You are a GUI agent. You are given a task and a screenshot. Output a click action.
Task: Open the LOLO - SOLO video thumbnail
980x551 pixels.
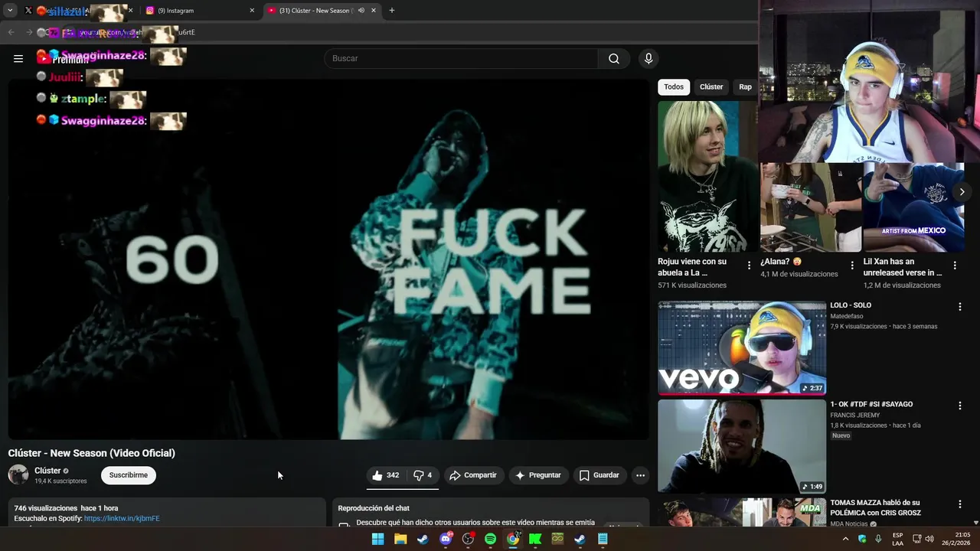point(742,347)
